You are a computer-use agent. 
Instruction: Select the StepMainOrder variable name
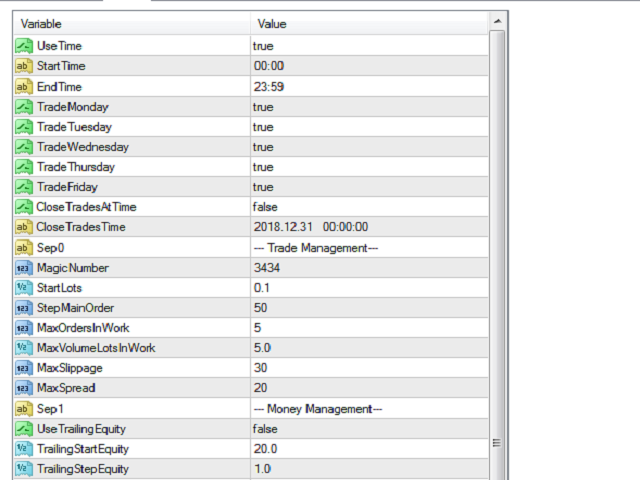tap(76, 308)
